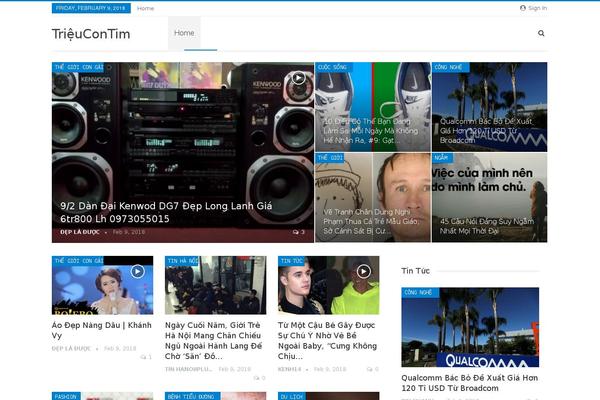Open comment count on Ngày Cuối Năm article
Image resolution: width=600 pixels, height=400 pixels.
coord(259,378)
